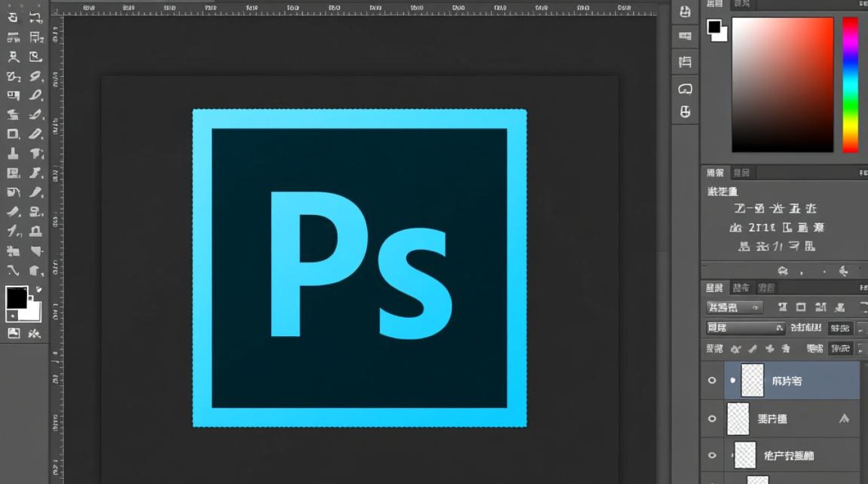Screen dimensions: 868x484
Task: Select the third layer's thumbnail
Action: tap(745, 455)
